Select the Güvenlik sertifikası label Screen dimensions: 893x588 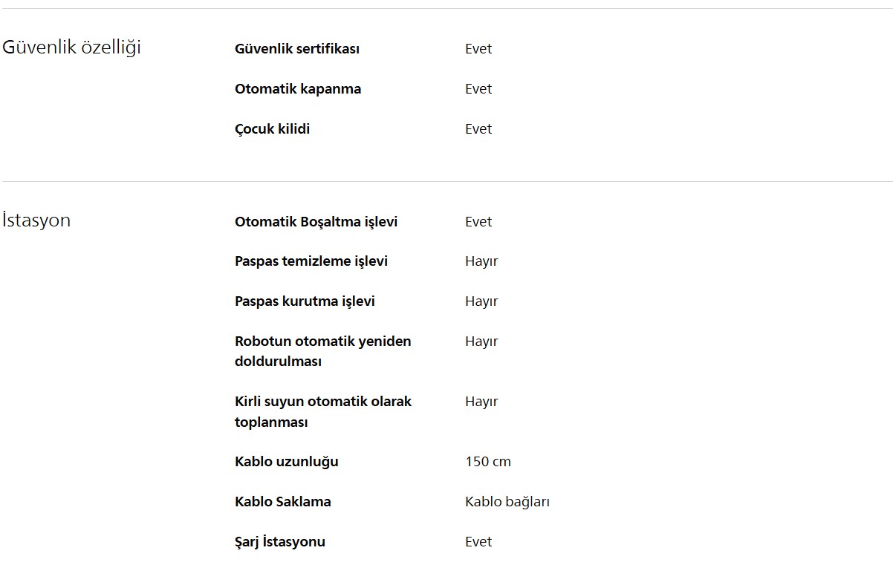(x=297, y=49)
